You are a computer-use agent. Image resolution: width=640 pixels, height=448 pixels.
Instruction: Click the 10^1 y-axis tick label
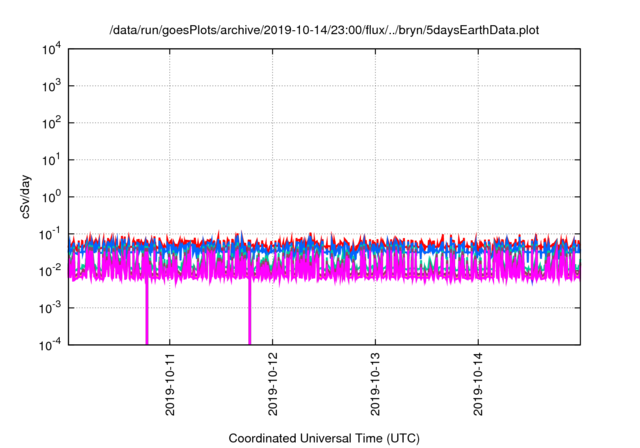tap(52, 160)
